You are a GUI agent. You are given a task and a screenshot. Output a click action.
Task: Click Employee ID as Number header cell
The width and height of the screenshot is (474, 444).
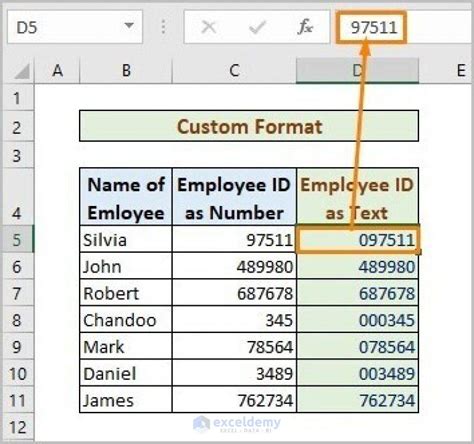coord(234,197)
